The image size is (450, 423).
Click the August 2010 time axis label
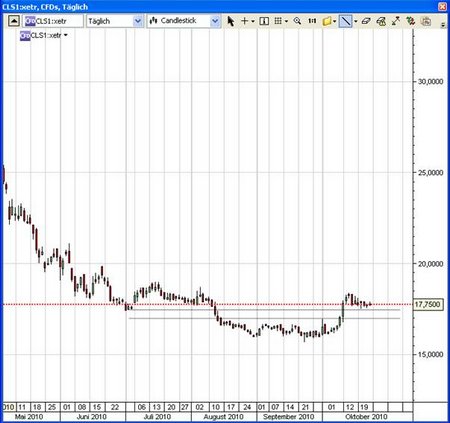pyautogui.click(x=223, y=417)
